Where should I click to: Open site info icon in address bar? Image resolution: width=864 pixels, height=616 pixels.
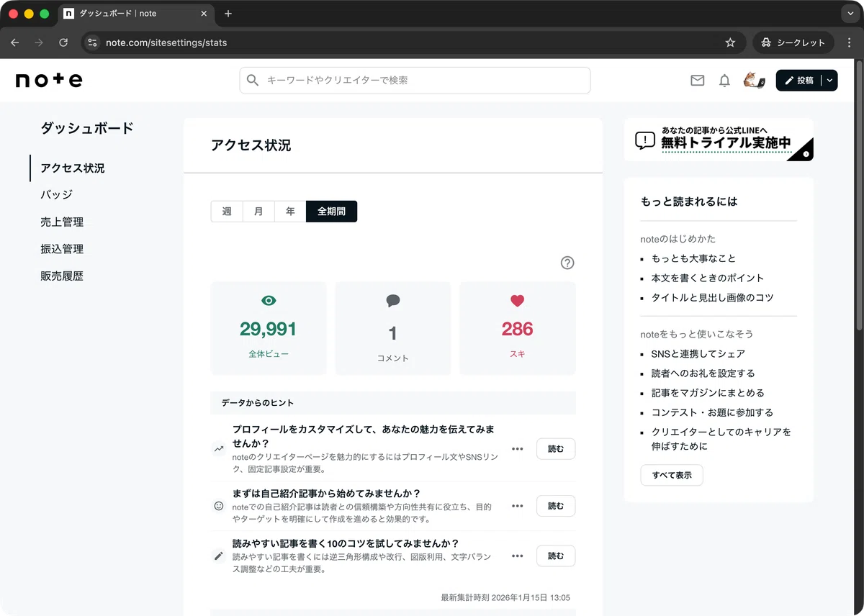[x=92, y=42]
